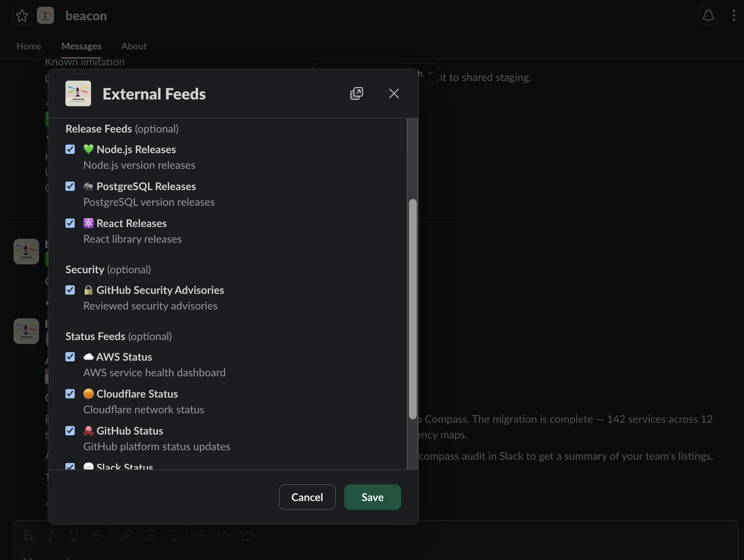
Task: Star the beacon app
Action: (22, 15)
